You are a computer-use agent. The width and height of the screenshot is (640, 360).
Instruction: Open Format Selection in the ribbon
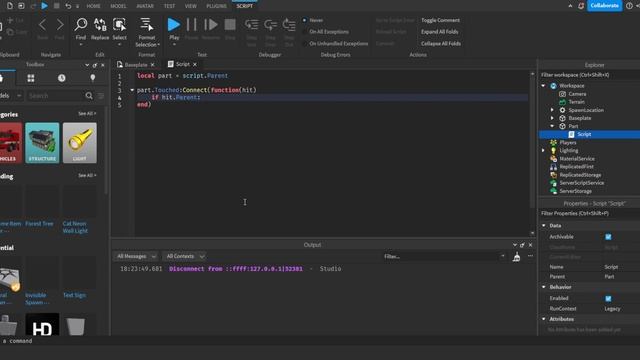point(147,32)
